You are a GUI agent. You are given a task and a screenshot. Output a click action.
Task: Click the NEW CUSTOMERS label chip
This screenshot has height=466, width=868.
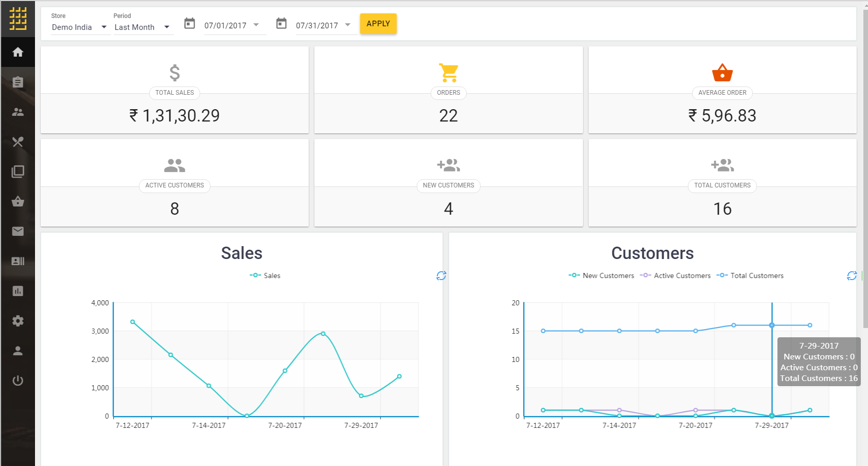point(449,185)
